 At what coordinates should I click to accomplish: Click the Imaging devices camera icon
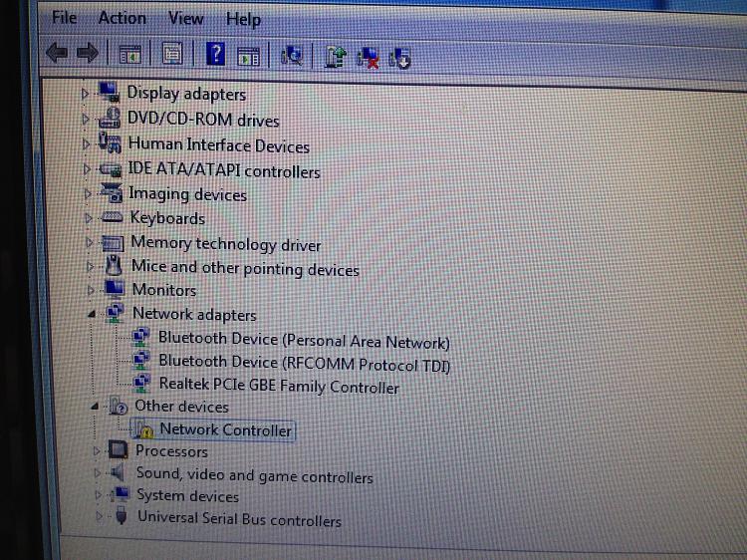point(112,193)
